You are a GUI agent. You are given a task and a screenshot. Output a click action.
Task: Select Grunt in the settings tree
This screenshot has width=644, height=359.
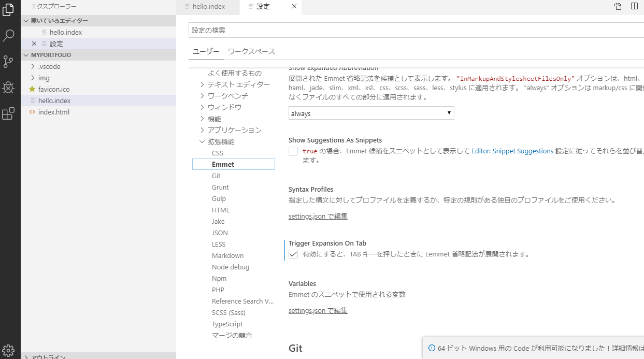coord(220,187)
